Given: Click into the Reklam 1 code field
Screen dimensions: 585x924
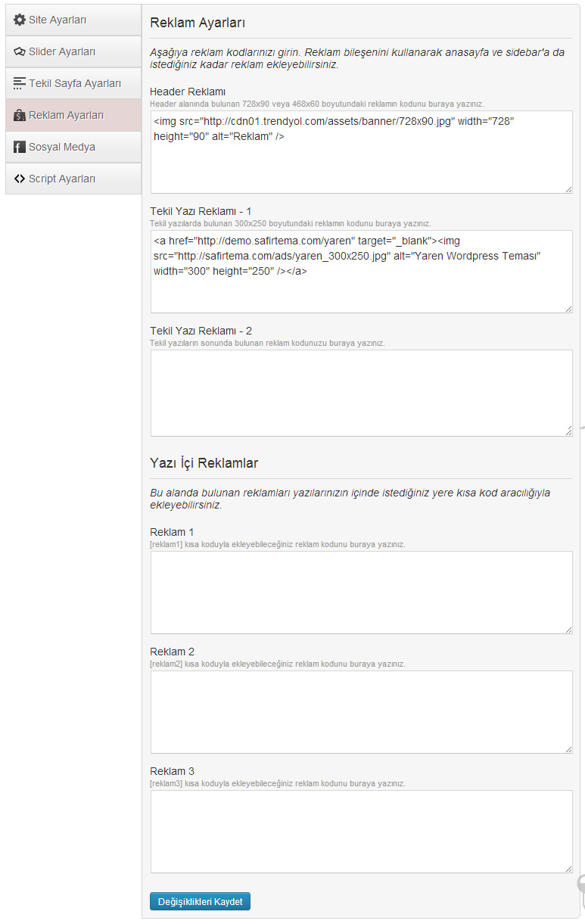Looking at the screenshot, I should (361, 592).
